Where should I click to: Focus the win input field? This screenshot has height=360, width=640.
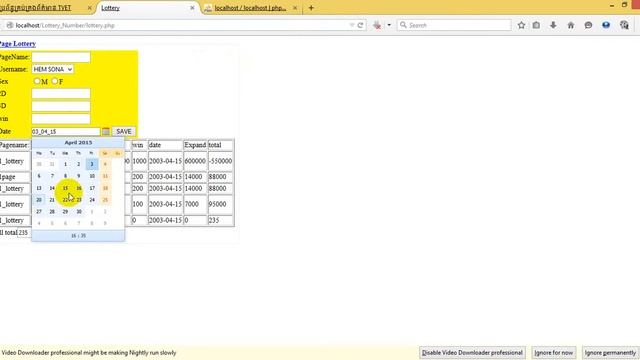(61, 119)
